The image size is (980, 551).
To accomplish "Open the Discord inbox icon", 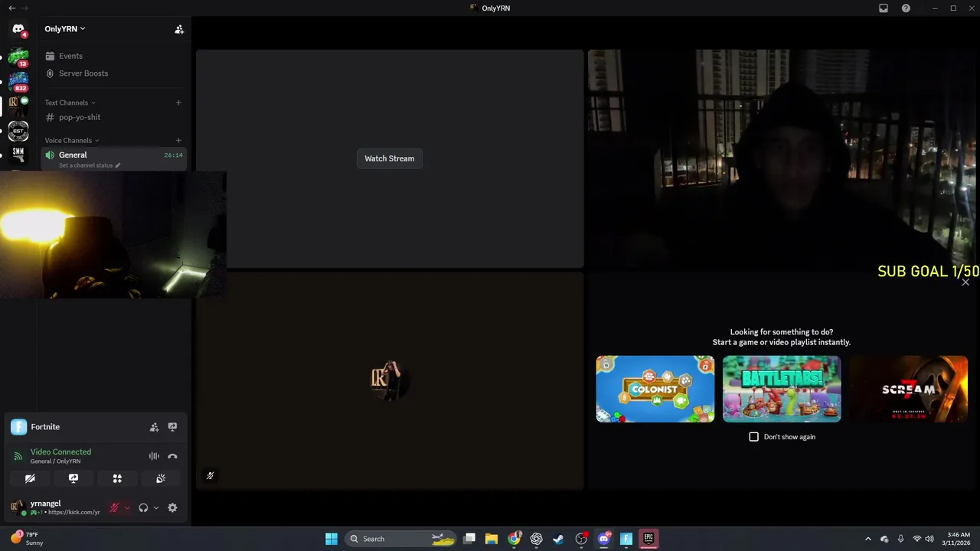I will point(884,8).
